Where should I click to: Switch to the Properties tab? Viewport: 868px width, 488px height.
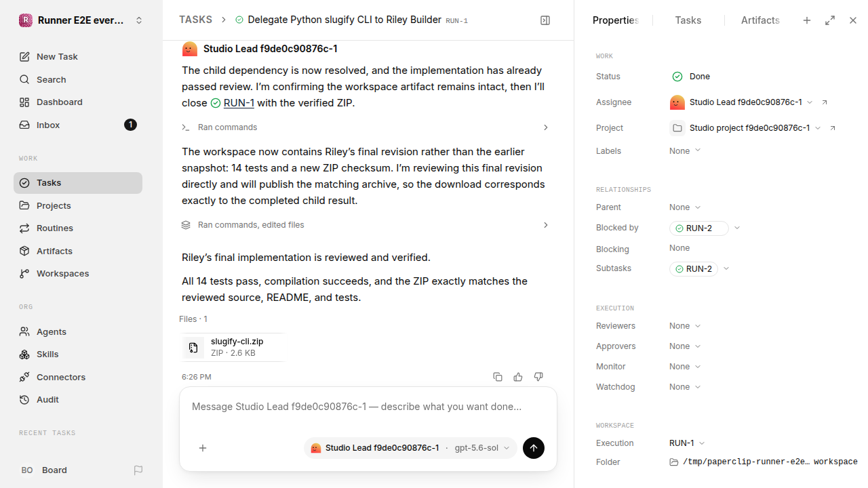tap(616, 20)
